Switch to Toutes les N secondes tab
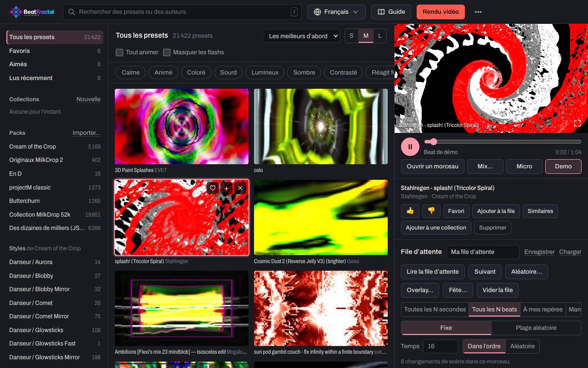Image resolution: width=588 pixels, height=368 pixels. [435, 310]
